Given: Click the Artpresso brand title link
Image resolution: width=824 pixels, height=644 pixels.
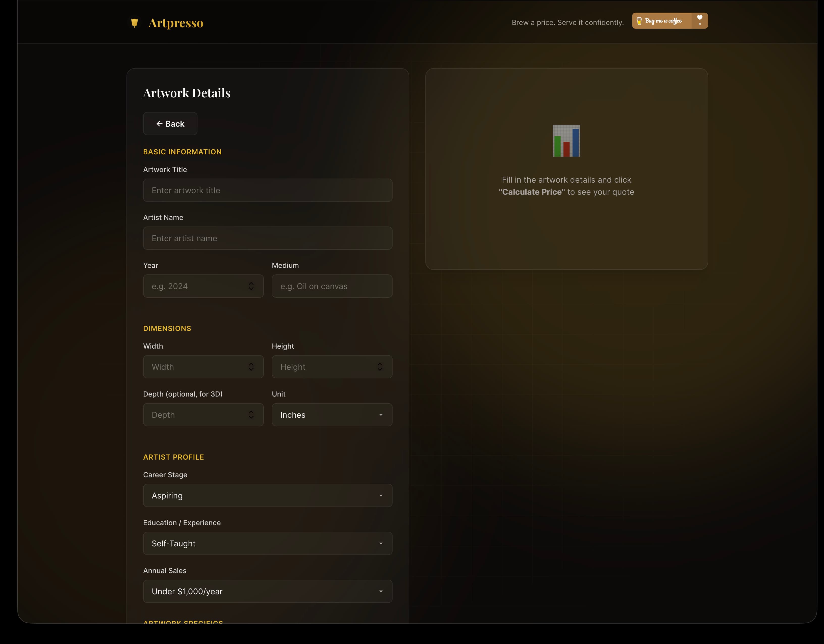Looking at the screenshot, I should click(x=176, y=23).
